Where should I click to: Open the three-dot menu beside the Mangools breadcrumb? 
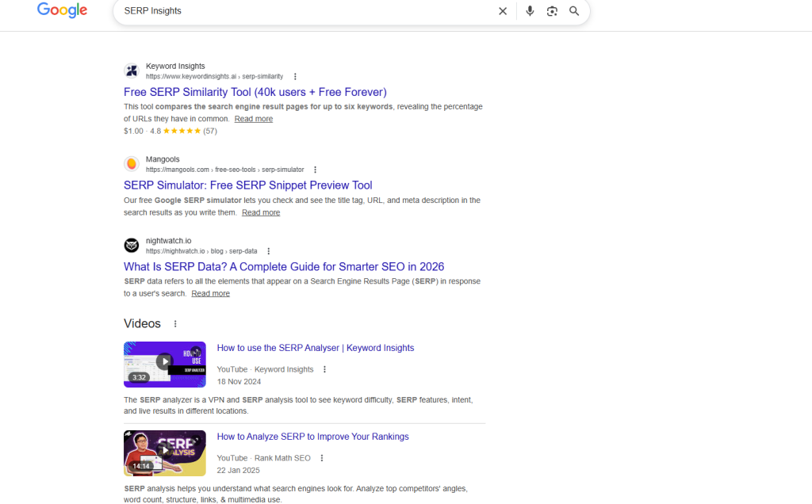click(315, 169)
